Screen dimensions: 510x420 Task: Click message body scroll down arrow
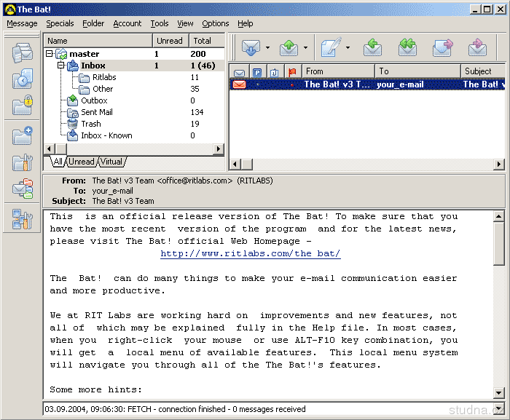point(498,392)
